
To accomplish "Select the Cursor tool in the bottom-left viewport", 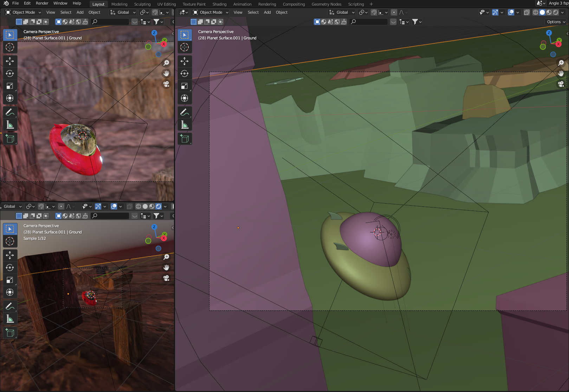I will pos(10,241).
